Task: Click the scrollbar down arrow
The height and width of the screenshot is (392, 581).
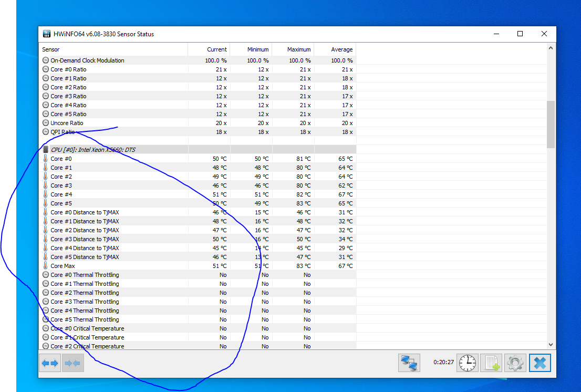Action: (551, 345)
